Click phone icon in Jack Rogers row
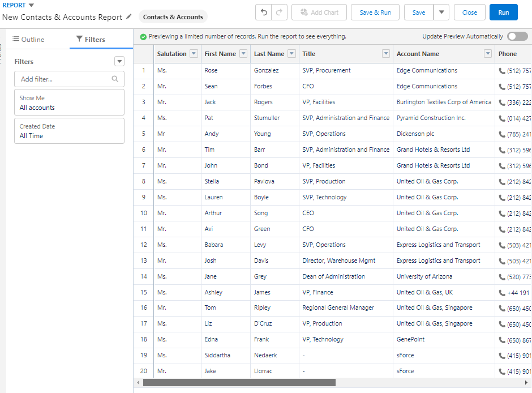Viewport: 532px width, 393px height. click(x=502, y=102)
